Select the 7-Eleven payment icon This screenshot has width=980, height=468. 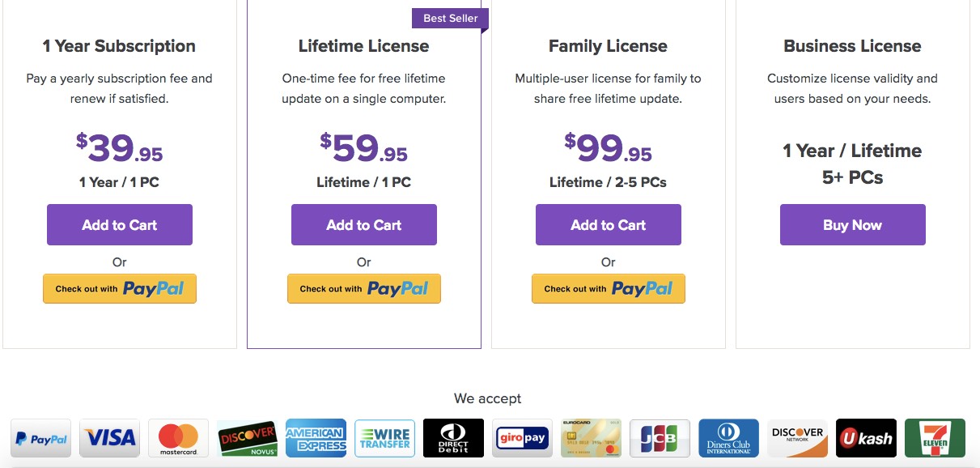(x=935, y=438)
